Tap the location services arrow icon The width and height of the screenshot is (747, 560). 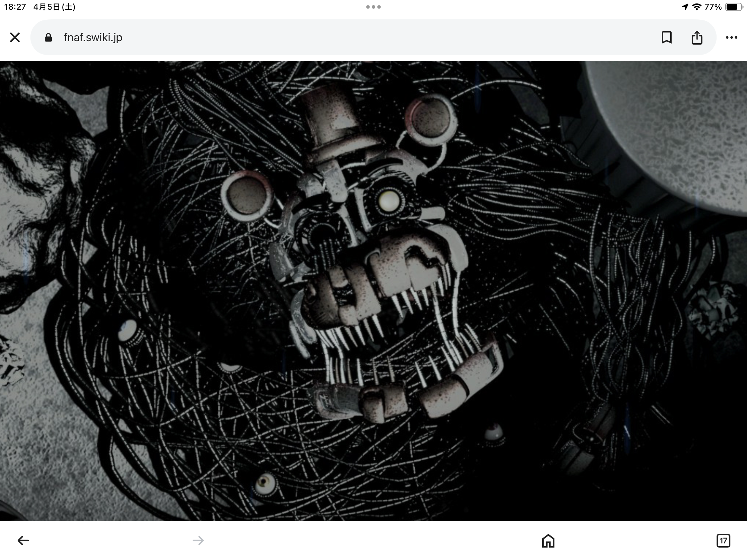(x=685, y=7)
